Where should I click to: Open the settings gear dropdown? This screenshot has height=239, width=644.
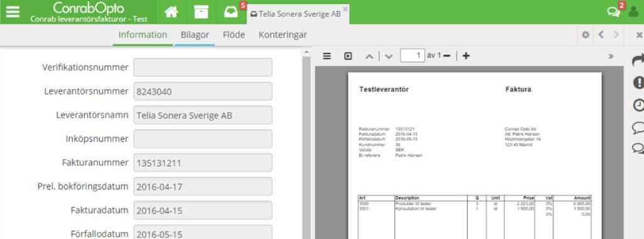[586, 35]
